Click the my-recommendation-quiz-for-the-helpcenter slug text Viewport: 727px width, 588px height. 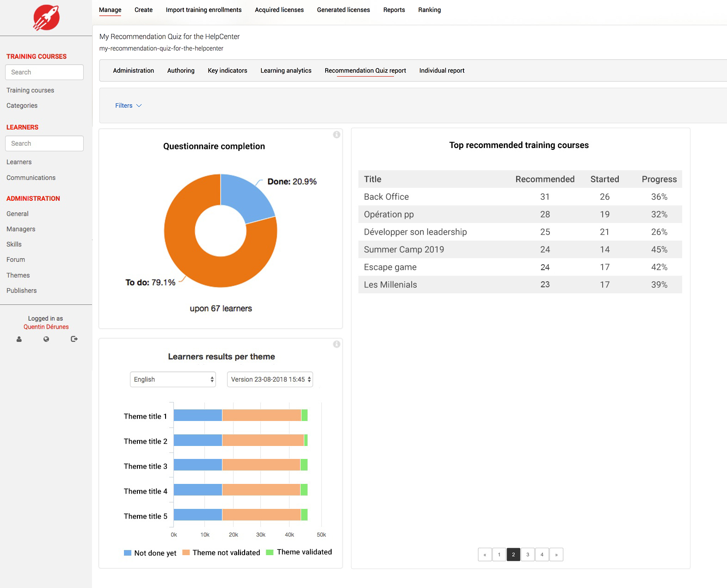tap(161, 48)
